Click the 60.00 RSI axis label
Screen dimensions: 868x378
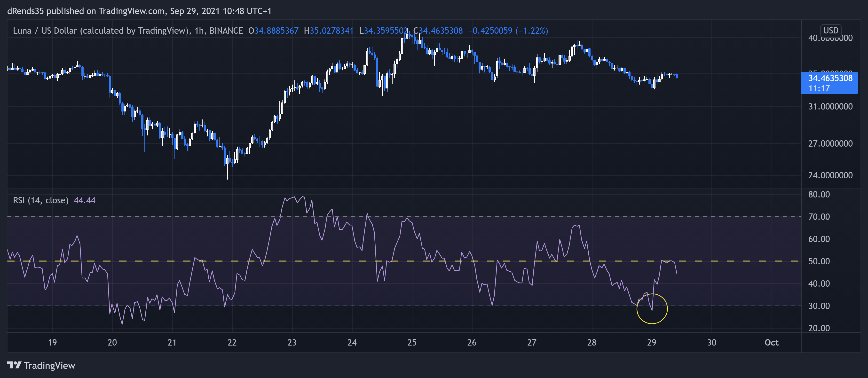click(x=819, y=239)
